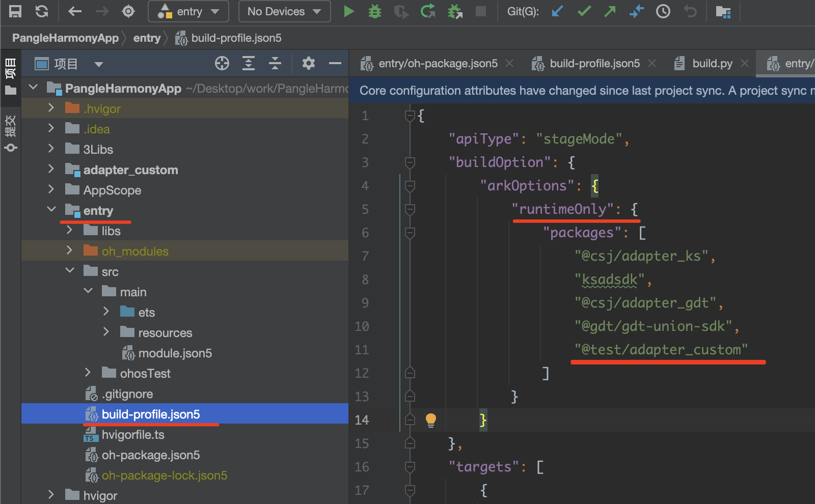Open the No Devices dropdown

pyautogui.click(x=284, y=11)
